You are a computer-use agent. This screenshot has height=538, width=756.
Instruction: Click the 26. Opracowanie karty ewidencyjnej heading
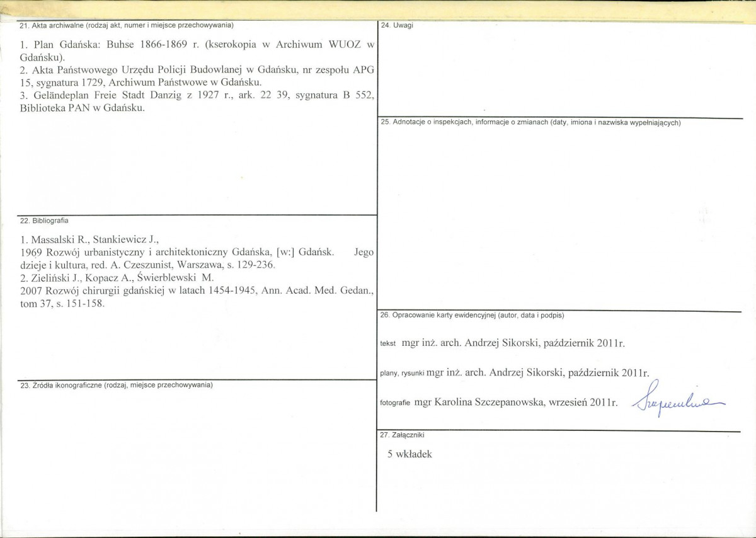(472, 314)
